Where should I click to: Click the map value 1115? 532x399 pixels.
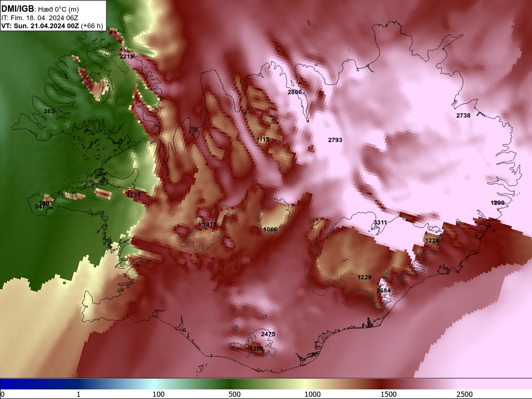click(263, 140)
